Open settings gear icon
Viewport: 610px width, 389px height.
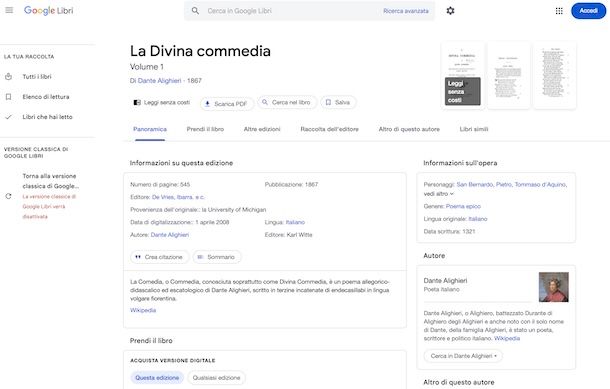point(450,11)
